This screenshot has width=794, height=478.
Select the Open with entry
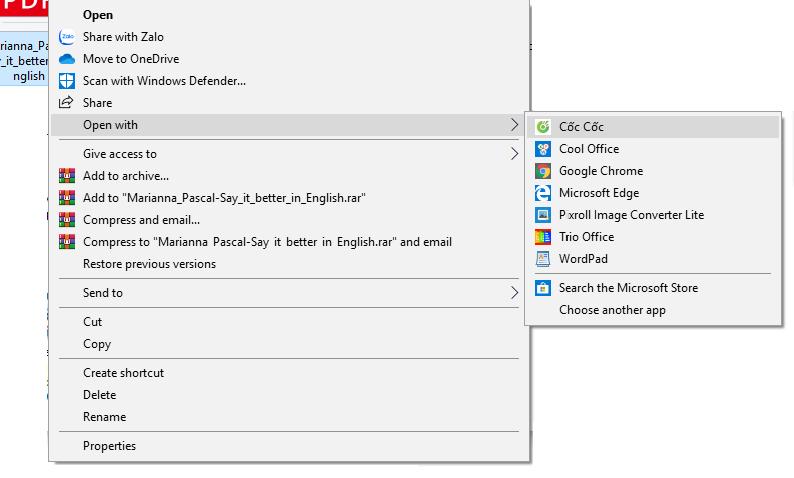[x=290, y=125]
